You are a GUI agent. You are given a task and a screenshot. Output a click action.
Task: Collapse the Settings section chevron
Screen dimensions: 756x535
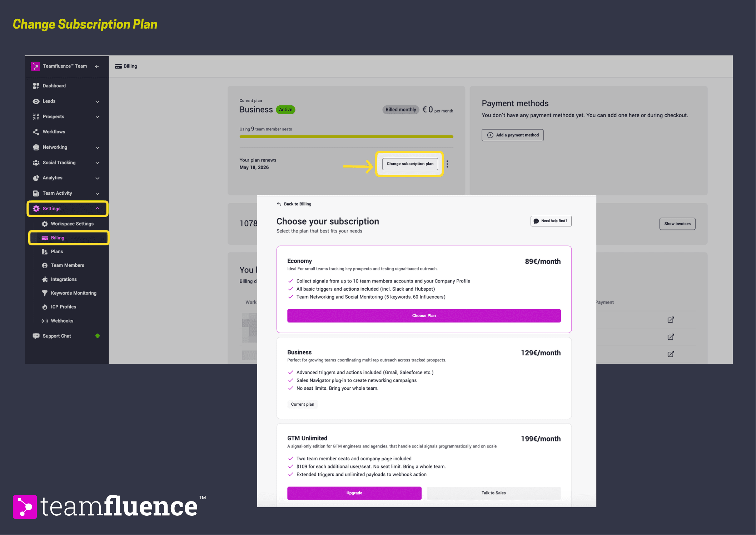pyautogui.click(x=97, y=209)
